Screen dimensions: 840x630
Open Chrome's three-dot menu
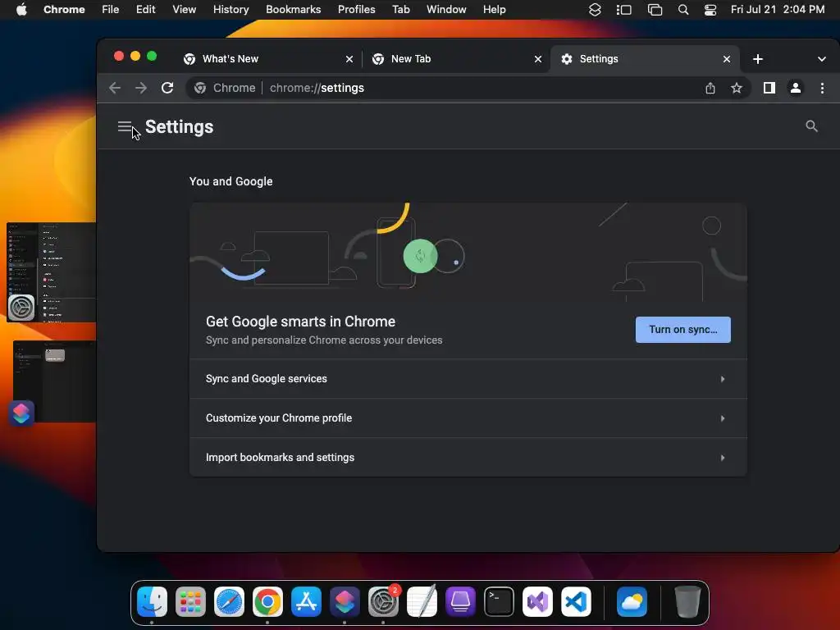pos(822,88)
